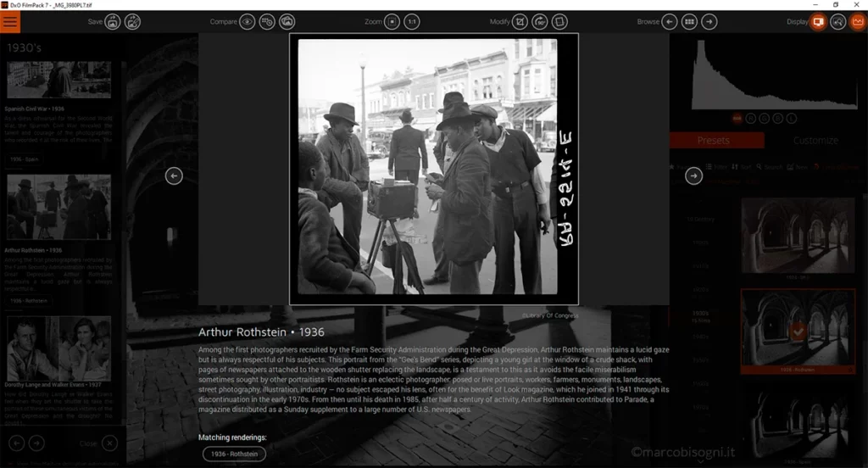Go to next Time Machine slide arrow
This screenshot has height=468, width=868.
pos(693,176)
